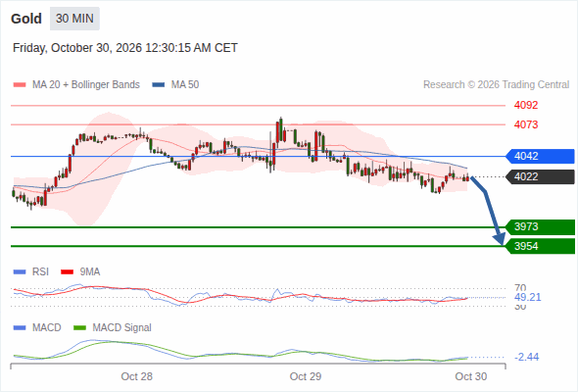Select the MA 50 legend label
The width and height of the screenshot is (578, 392).
185,85
